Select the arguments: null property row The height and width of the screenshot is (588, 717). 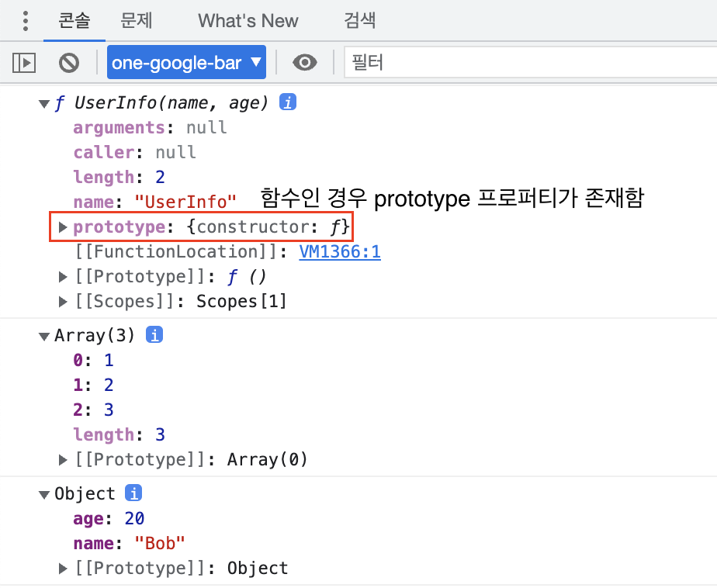pyautogui.click(x=150, y=127)
